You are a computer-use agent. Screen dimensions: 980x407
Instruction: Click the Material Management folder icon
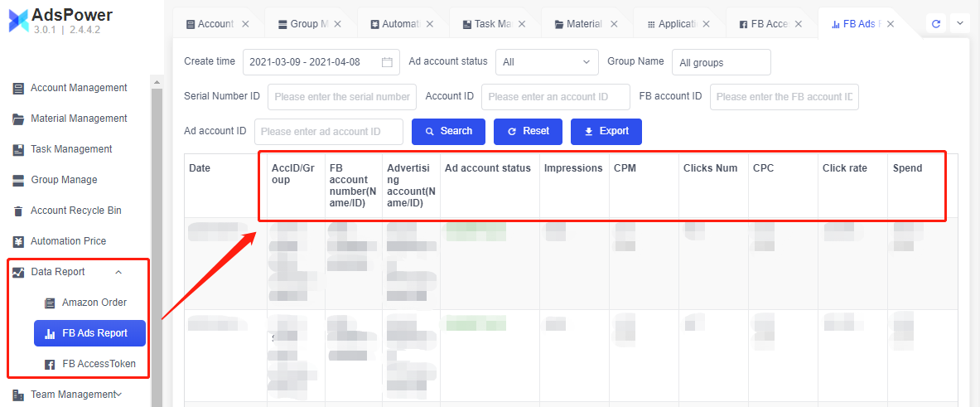click(18, 119)
